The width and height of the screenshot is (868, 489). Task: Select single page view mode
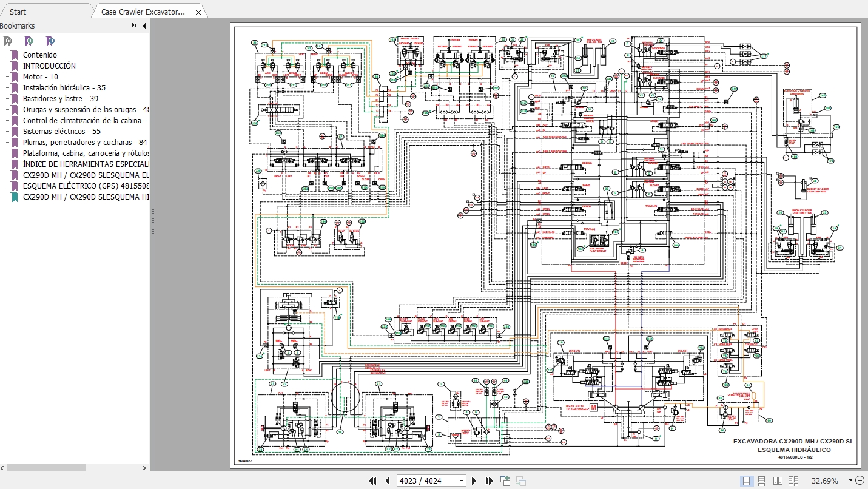coord(746,481)
